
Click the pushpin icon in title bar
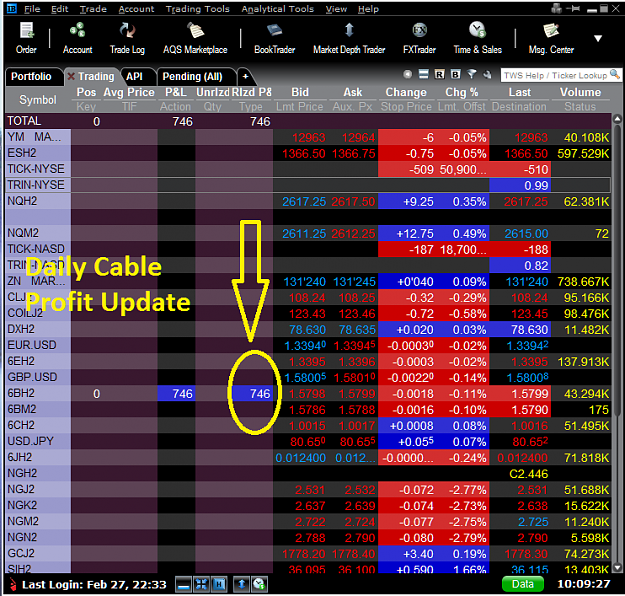coord(573,8)
